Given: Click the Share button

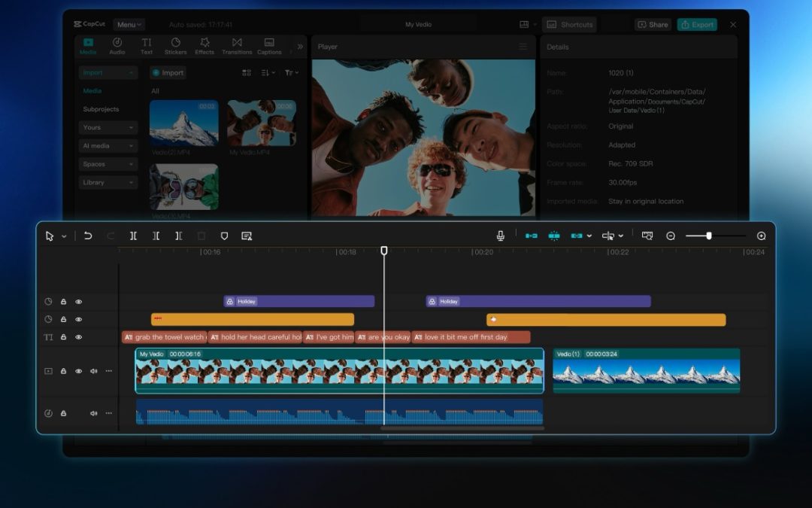Looking at the screenshot, I should click(652, 25).
